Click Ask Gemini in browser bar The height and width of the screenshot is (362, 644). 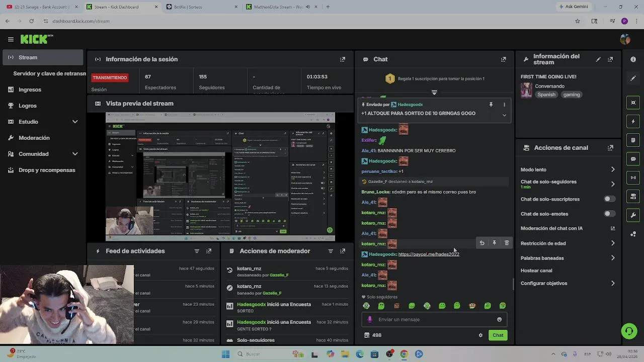tap(574, 7)
